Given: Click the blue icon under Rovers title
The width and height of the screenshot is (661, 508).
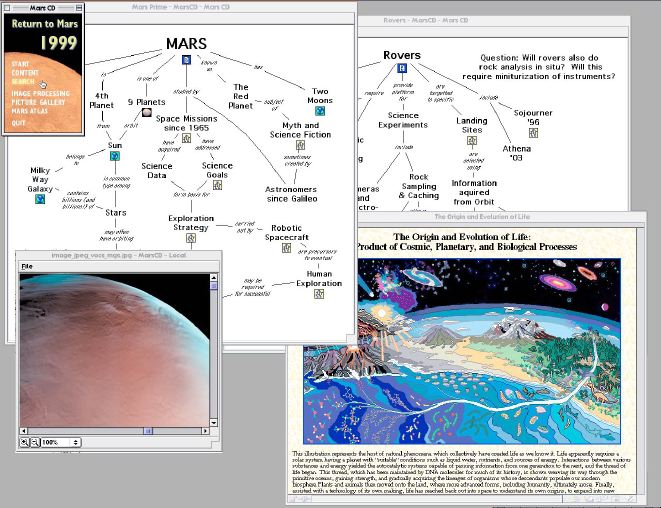Looking at the screenshot, I should coord(401,69).
